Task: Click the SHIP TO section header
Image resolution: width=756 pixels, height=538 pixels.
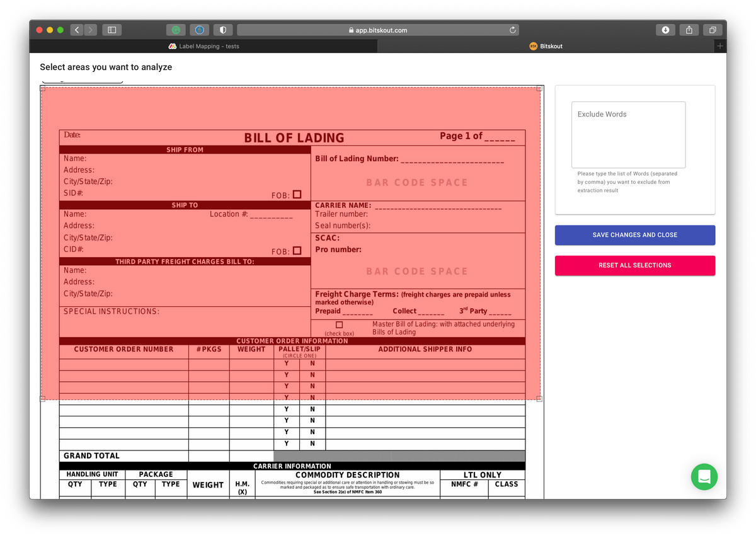Action: (185, 205)
